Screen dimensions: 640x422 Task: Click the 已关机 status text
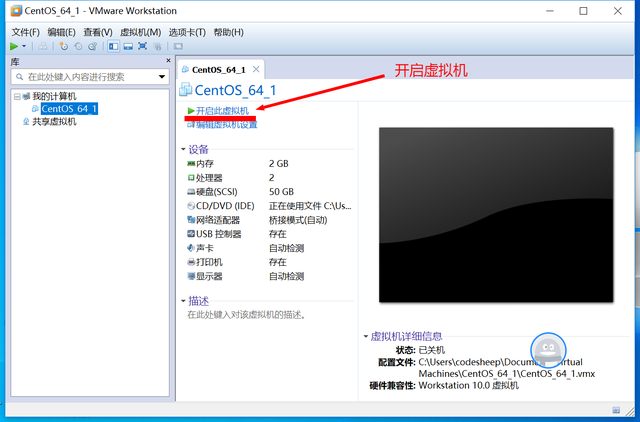tap(432, 350)
